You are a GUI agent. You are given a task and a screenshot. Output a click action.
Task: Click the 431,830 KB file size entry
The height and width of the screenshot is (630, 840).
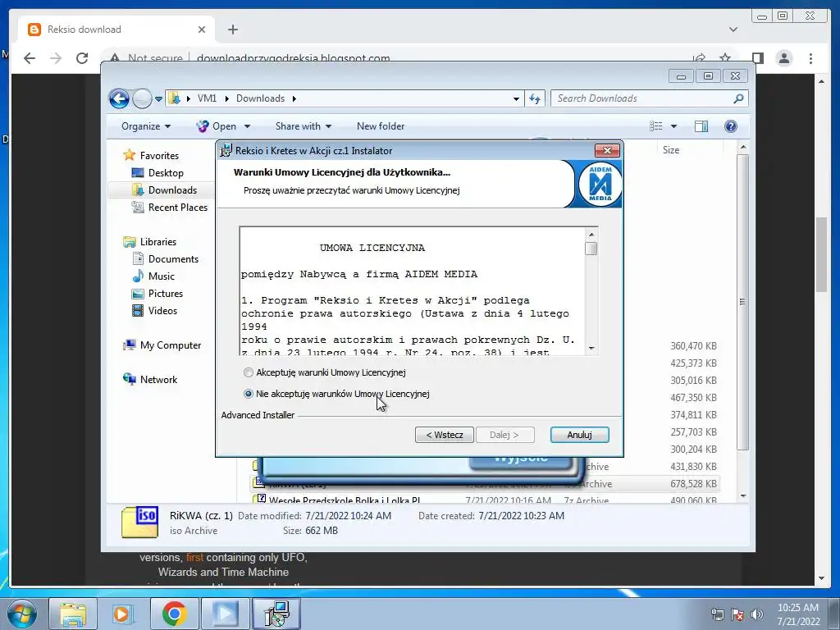click(693, 467)
